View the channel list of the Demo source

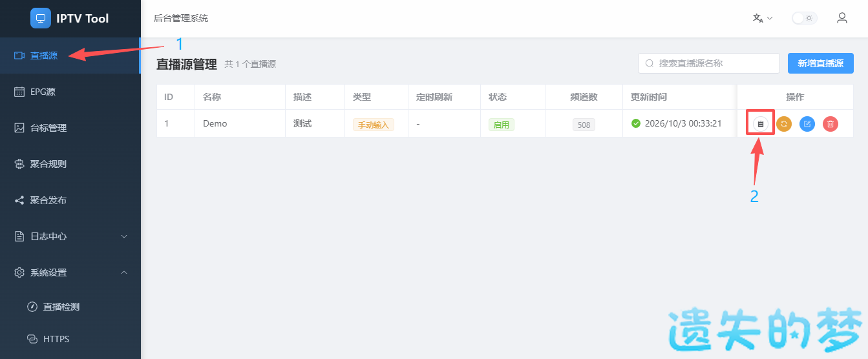[x=761, y=123]
